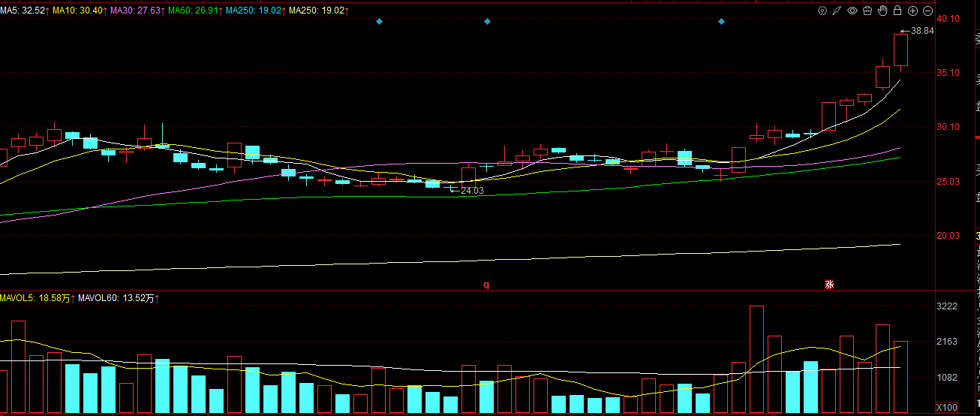Screen dimensions: 980x416
Task: Select the latest volume bar
Action: point(900,377)
